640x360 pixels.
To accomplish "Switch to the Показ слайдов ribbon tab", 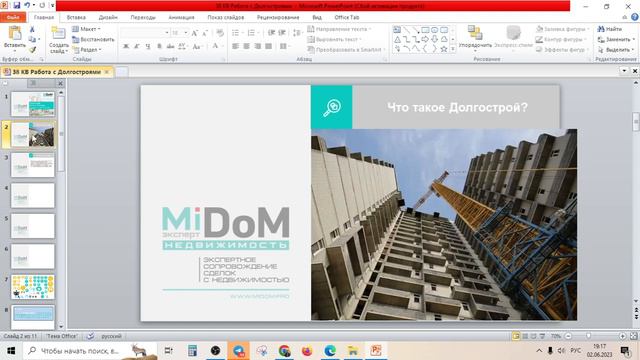I will [x=226, y=17].
